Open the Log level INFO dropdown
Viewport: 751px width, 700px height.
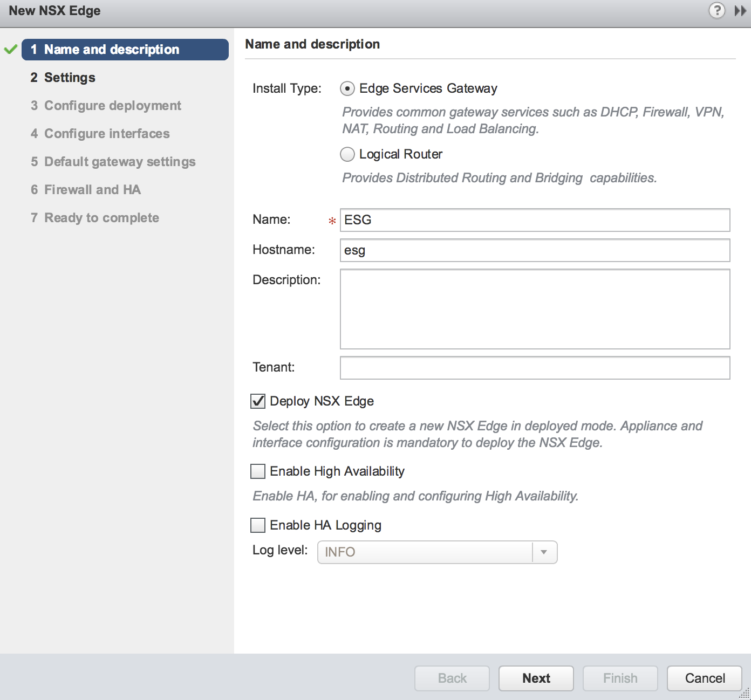pos(437,552)
